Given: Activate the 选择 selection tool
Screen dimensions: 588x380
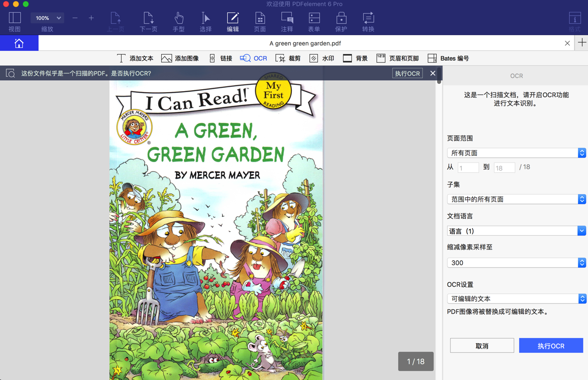Looking at the screenshot, I should [x=206, y=22].
